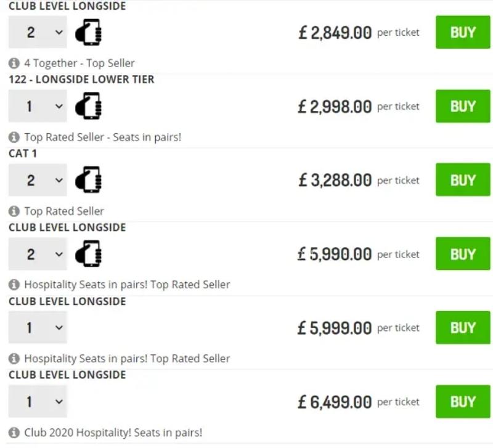Click mobile ticket icon beside £2,849.00 listing

click(x=88, y=32)
